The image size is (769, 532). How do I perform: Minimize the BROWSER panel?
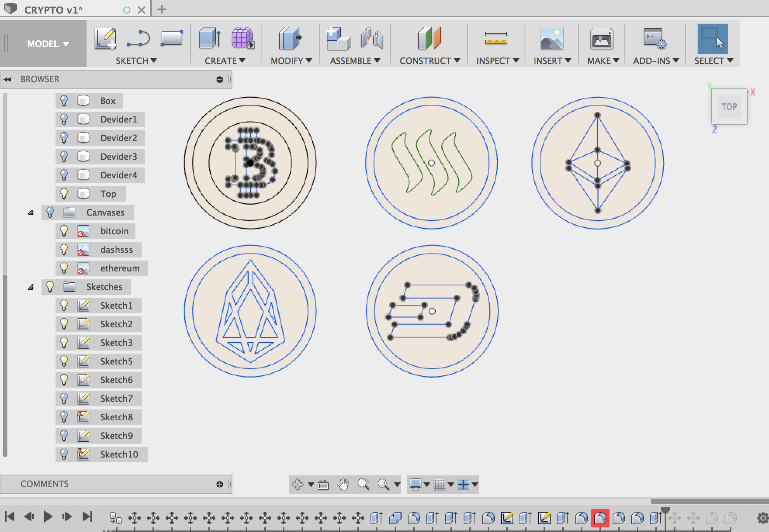pos(220,79)
